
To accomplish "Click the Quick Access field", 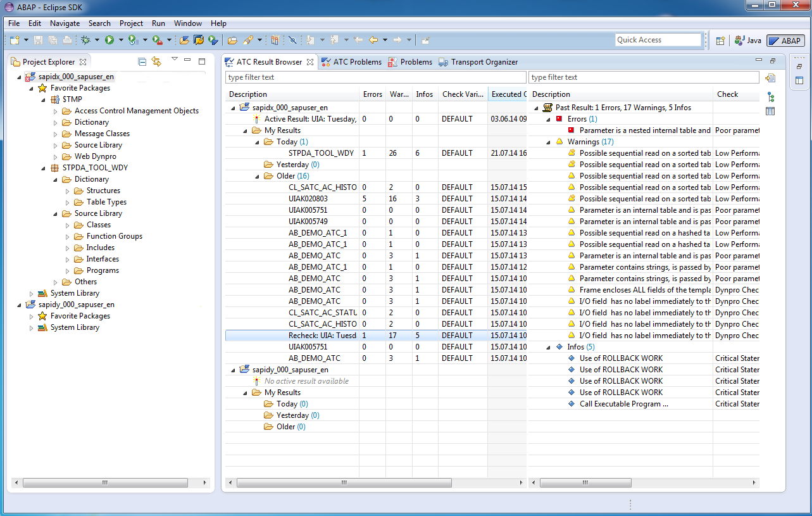I will point(658,40).
